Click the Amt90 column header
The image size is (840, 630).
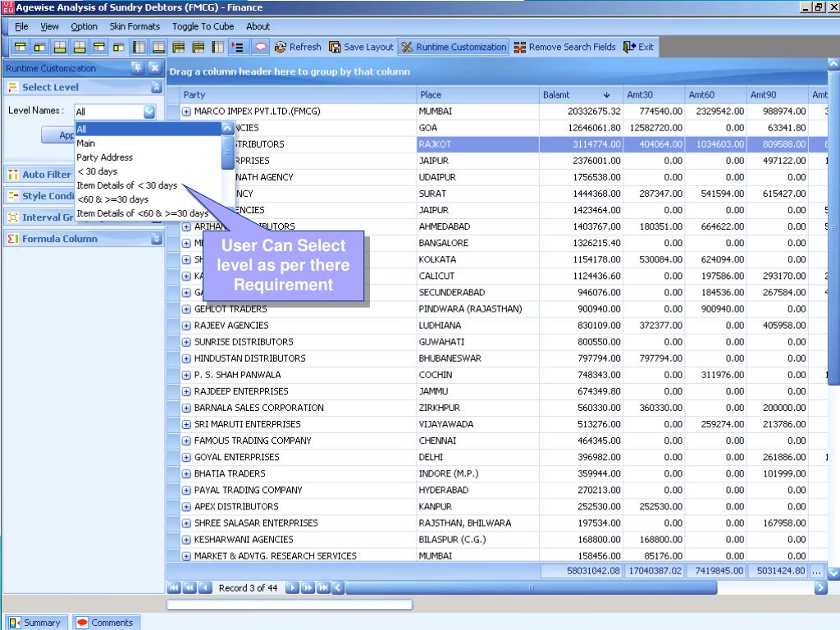777,95
